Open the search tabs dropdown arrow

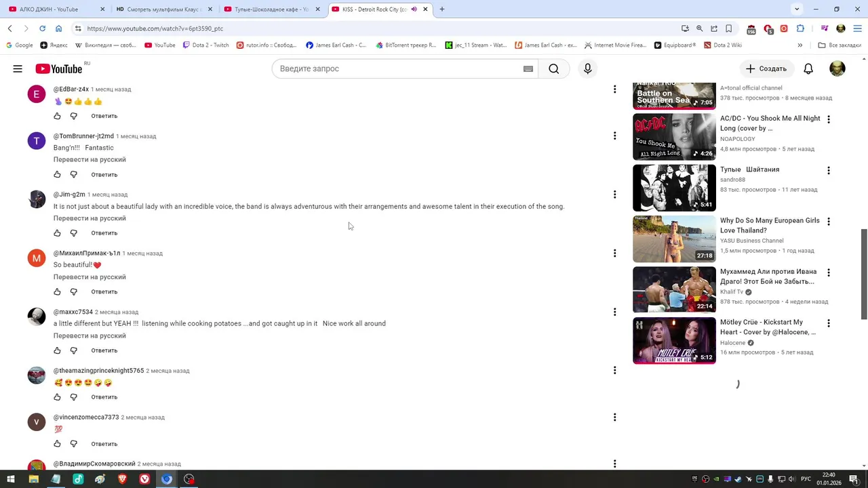[x=797, y=9]
